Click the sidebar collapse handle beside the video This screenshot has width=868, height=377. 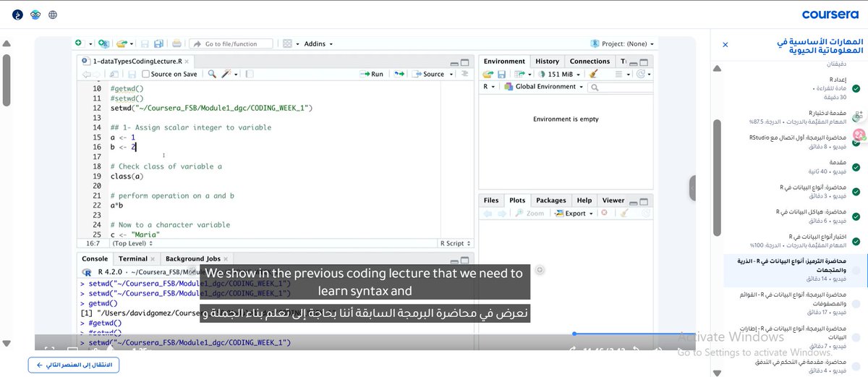click(x=692, y=187)
